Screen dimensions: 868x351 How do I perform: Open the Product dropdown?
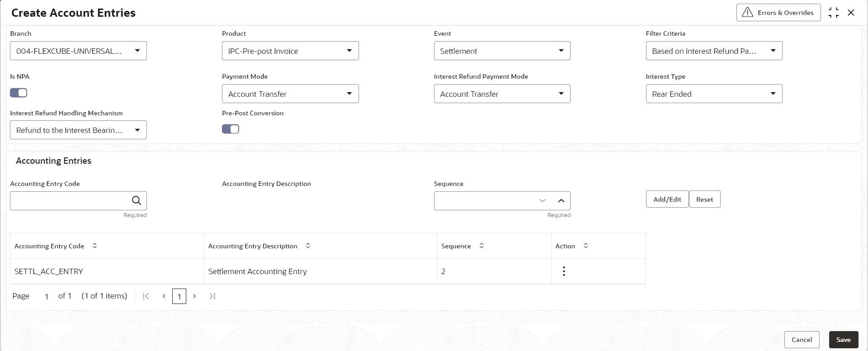pos(349,51)
